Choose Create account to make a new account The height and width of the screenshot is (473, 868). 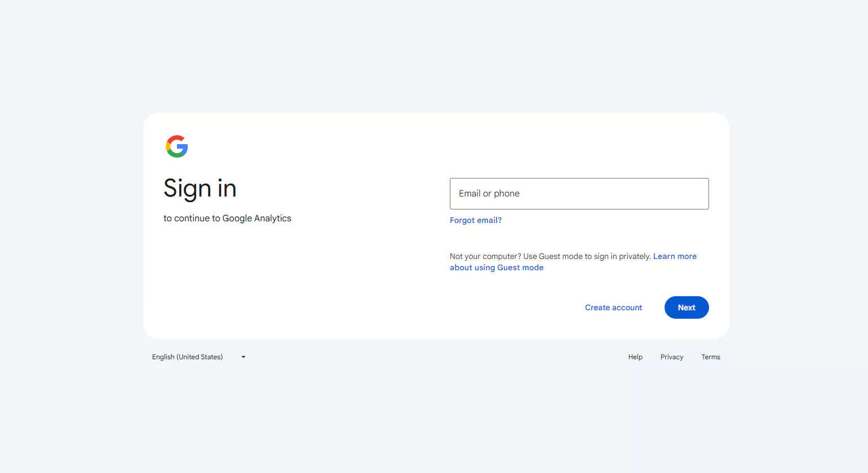[x=613, y=307]
